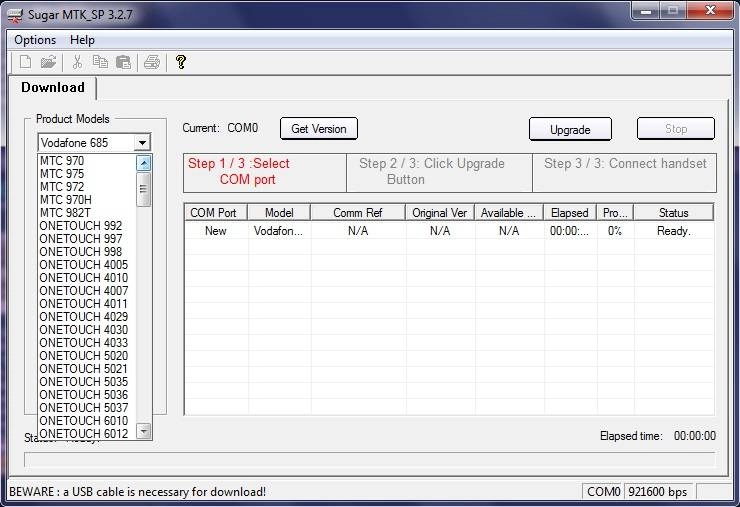This screenshot has width=740, height=507.
Task: Click the question mark Help icon
Action: [x=181, y=62]
